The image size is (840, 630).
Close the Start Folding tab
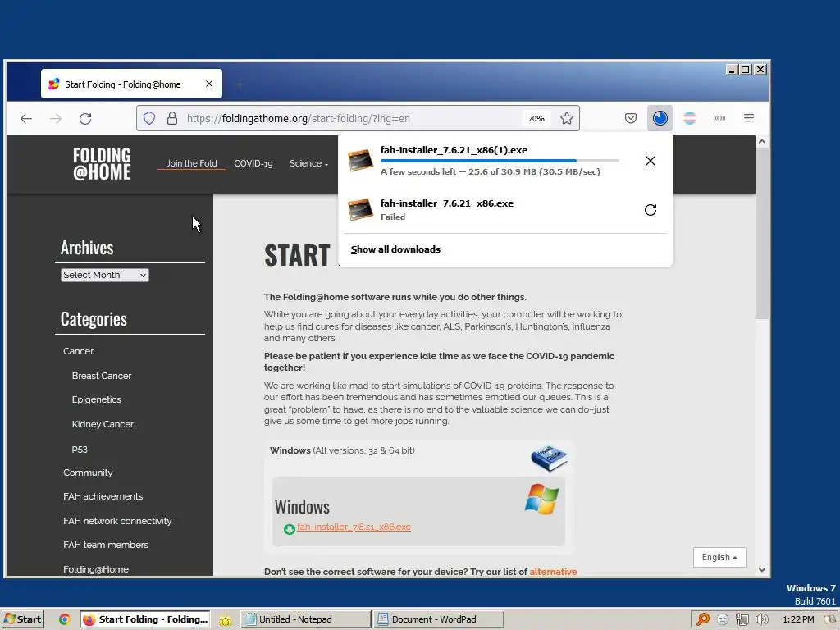pyautogui.click(x=209, y=84)
